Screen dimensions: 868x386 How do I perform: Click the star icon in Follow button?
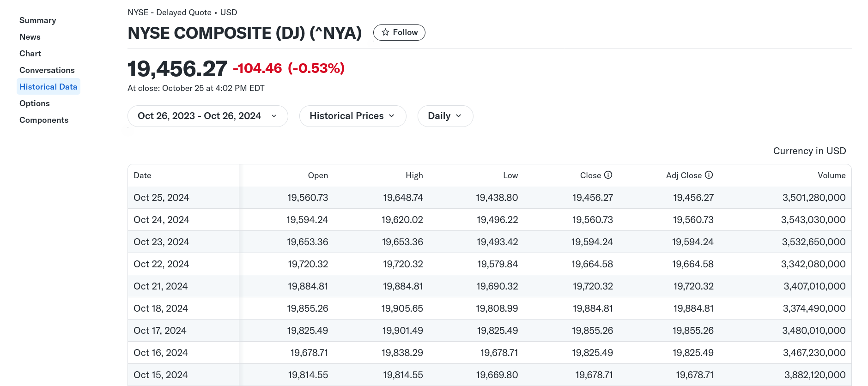[385, 32]
